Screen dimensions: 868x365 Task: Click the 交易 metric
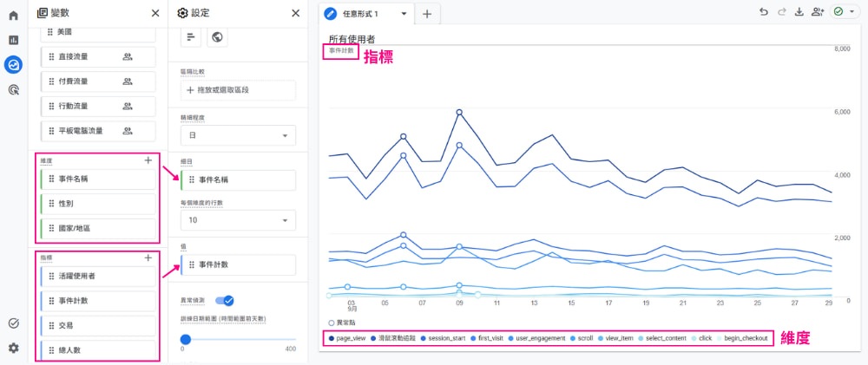(98, 326)
